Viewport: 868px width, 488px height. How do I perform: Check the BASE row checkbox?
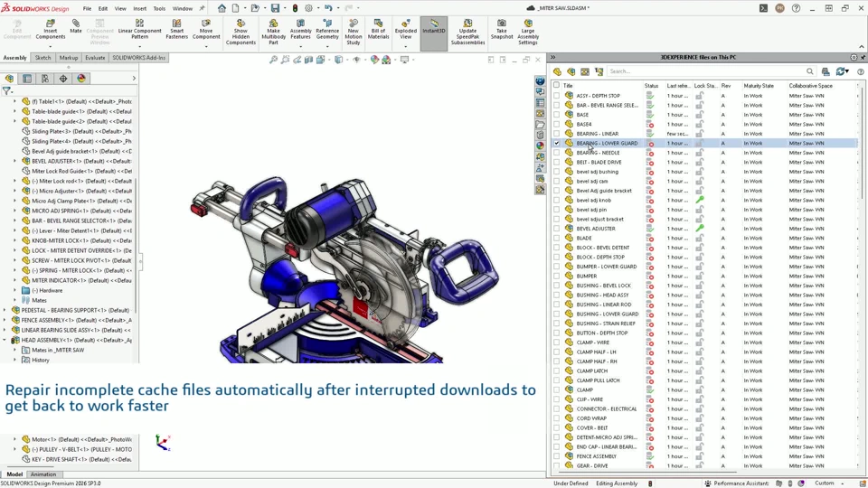tap(556, 115)
